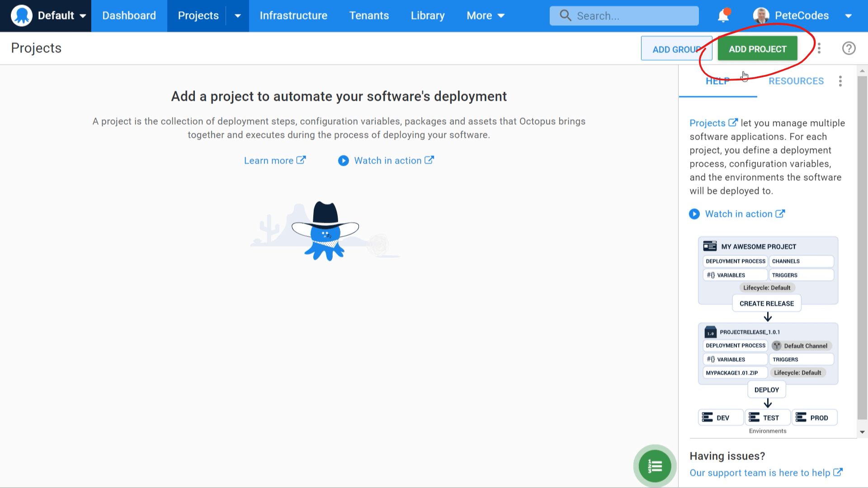Screen dimensions: 868x488
Task: Click the sidebar scrollbar up arrow
Action: [862, 71]
